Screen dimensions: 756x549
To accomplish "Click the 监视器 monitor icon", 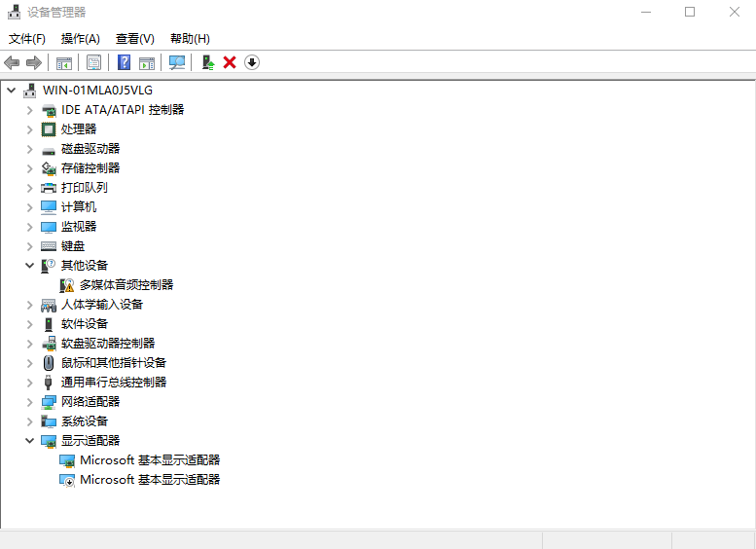I will [49, 227].
